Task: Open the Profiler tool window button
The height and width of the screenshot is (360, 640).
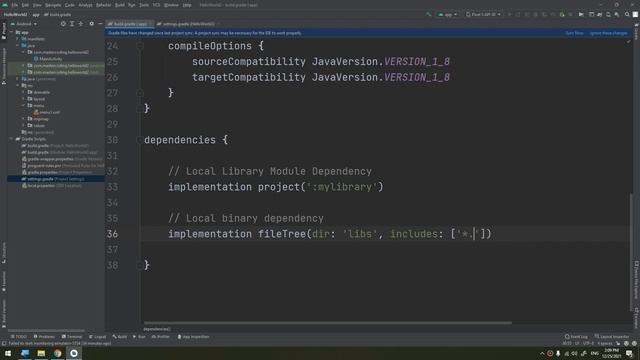Action: tap(160, 337)
